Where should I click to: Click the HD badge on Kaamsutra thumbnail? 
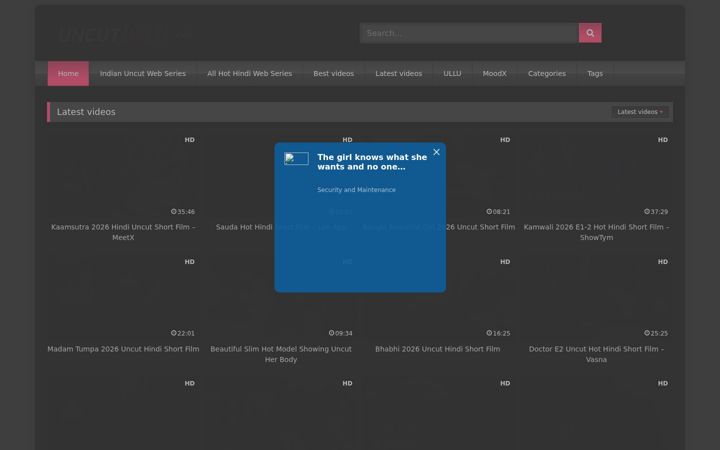190,140
